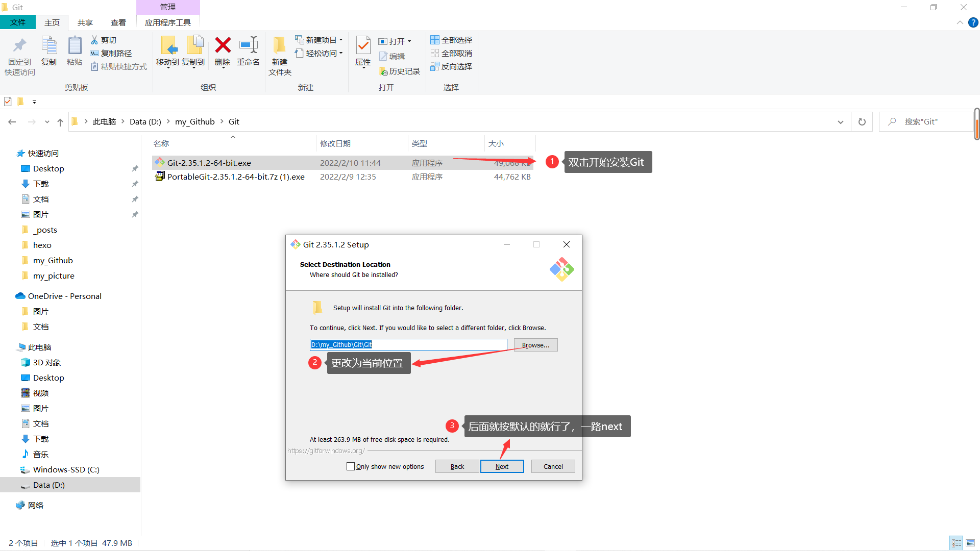Click Cancel in Git Setup dialog
The height and width of the screenshot is (551, 980).
tap(553, 466)
